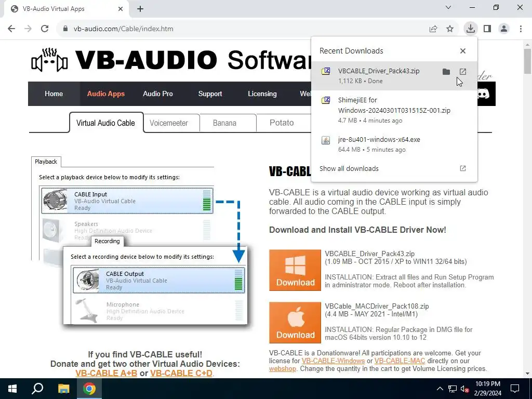Viewport: 532px width, 399px height.
Task: Open the Audio Apps navigation item
Action: pos(105,94)
